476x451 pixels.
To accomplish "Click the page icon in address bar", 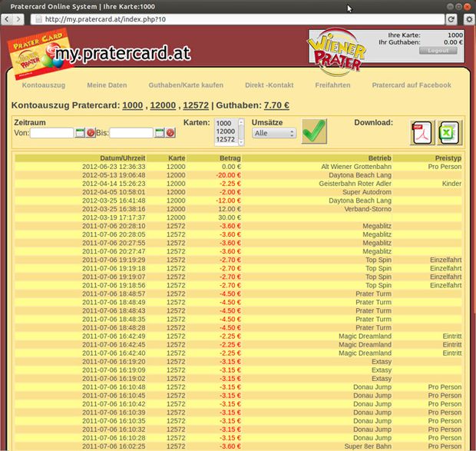I will [38, 19].
